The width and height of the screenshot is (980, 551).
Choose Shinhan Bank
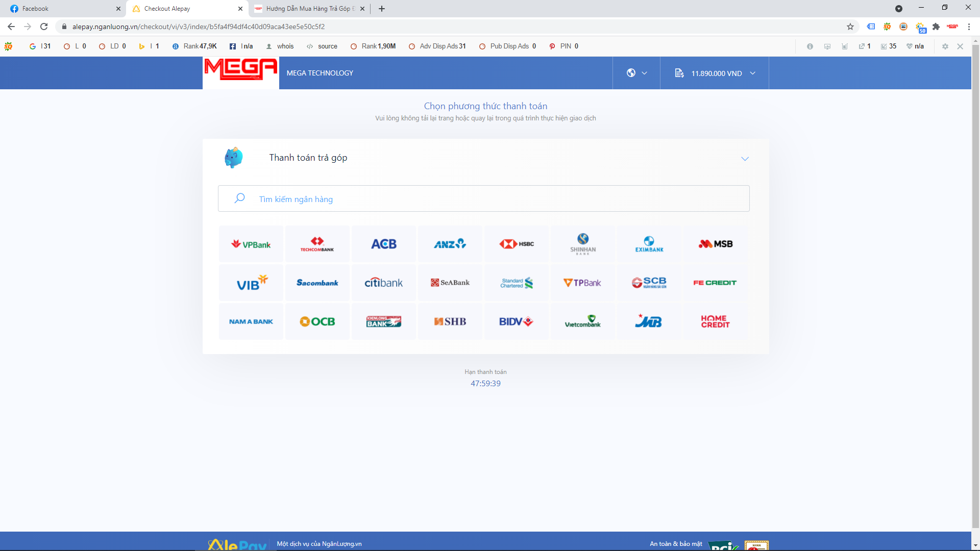(583, 244)
